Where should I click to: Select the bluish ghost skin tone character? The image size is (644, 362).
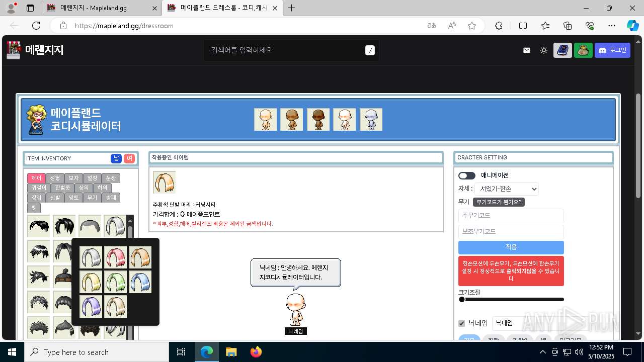(371, 120)
